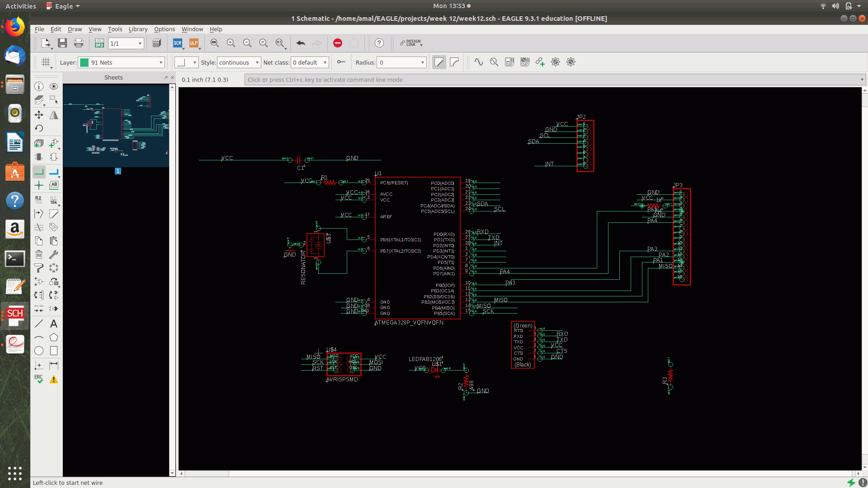Click the green Nets layer color swatch

[84, 62]
